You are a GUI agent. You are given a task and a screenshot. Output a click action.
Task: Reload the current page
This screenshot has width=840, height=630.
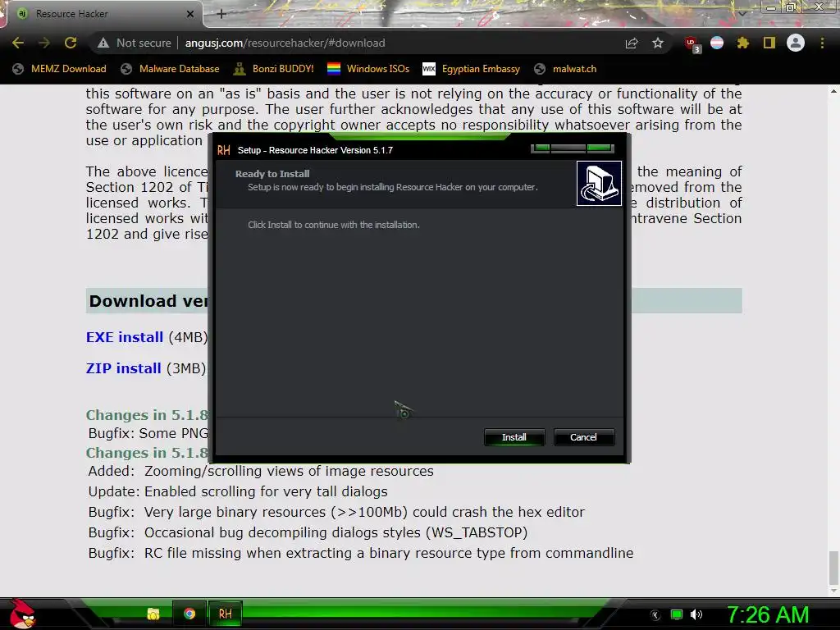point(71,43)
